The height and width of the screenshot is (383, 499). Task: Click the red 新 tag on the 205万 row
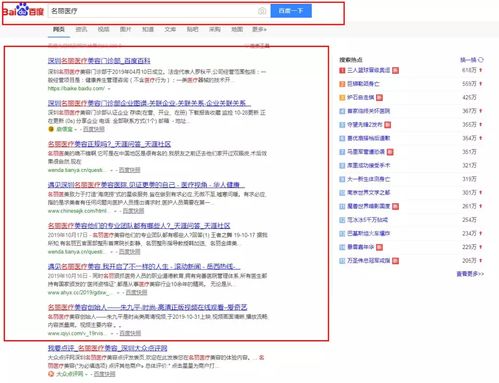click(x=395, y=261)
